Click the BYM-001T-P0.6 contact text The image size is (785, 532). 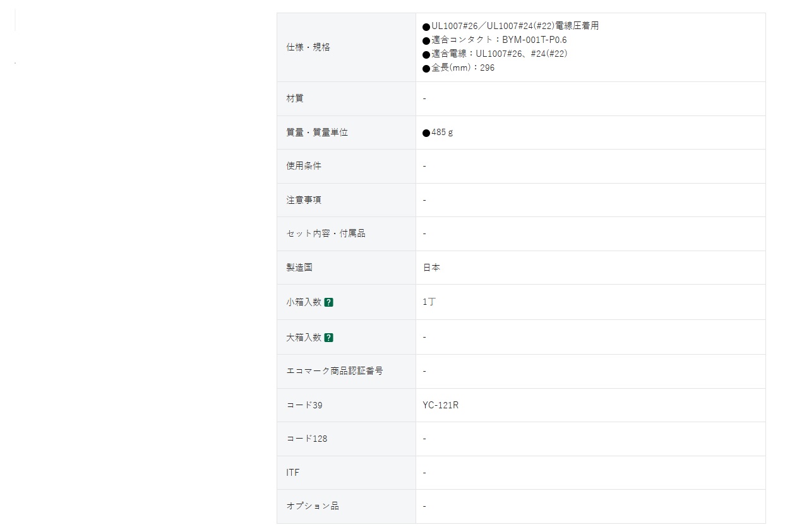[534, 40]
